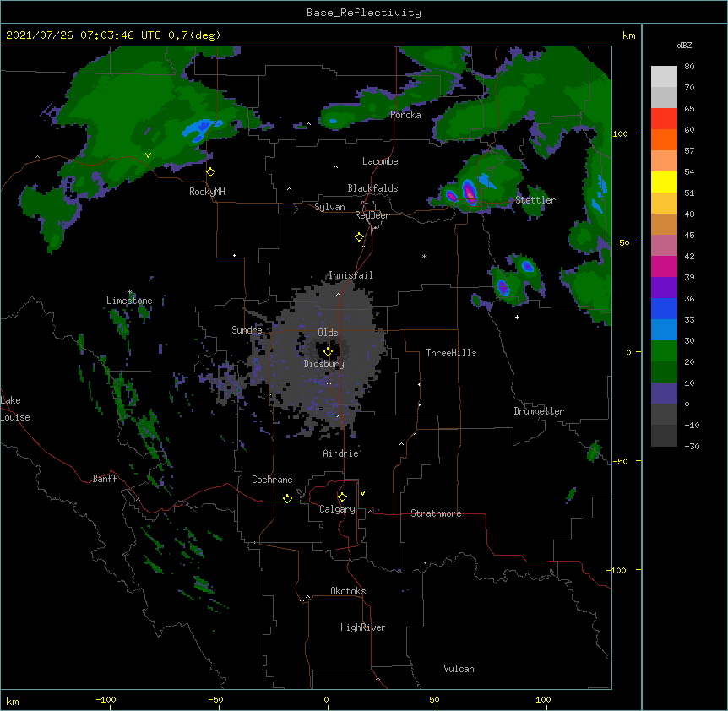Screen dimensions: 728x711
Task: Click the white plus marker west of Drumheller area
Action: pos(517,317)
